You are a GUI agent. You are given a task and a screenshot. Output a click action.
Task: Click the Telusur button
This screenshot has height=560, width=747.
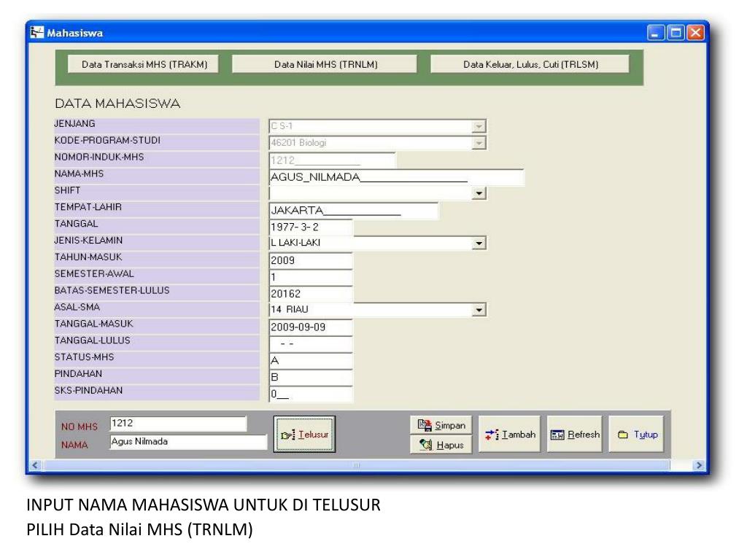click(x=304, y=435)
